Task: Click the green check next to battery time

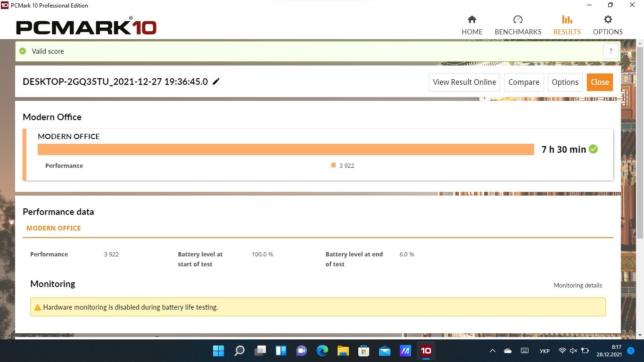Action: (x=594, y=149)
